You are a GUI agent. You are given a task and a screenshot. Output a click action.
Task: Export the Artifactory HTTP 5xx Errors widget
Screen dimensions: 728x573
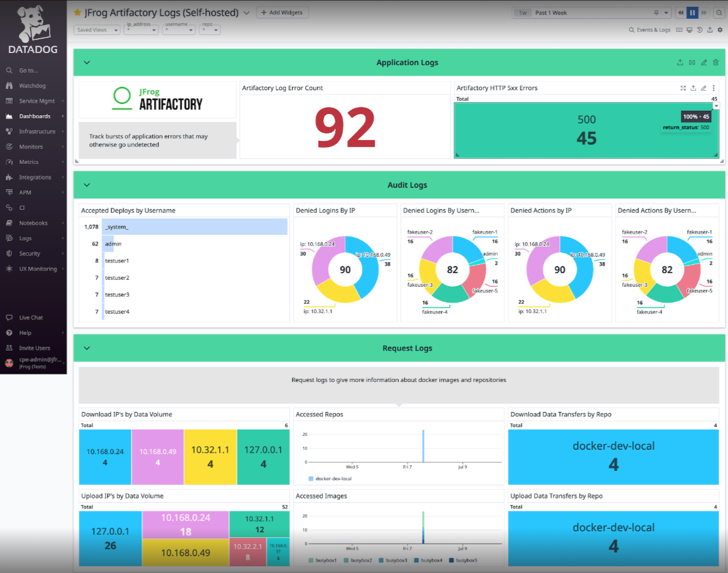(693, 88)
